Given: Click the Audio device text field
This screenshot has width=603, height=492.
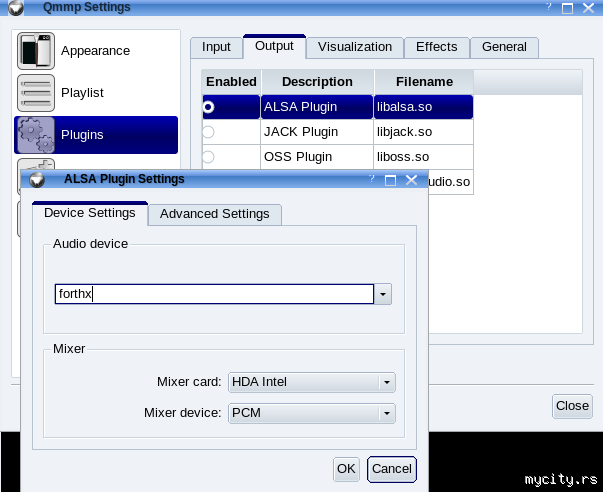Looking at the screenshot, I should pos(214,294).
